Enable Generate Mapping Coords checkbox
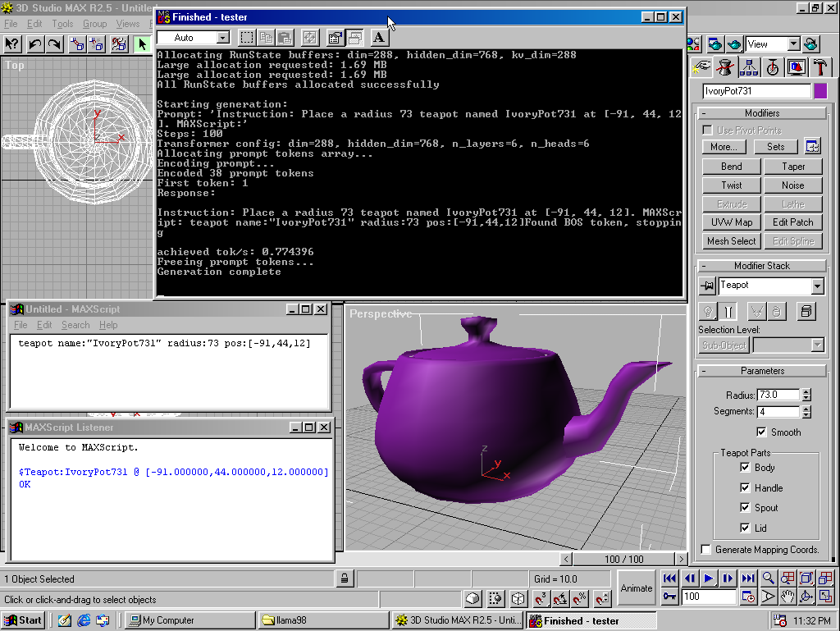 (706, 550)
